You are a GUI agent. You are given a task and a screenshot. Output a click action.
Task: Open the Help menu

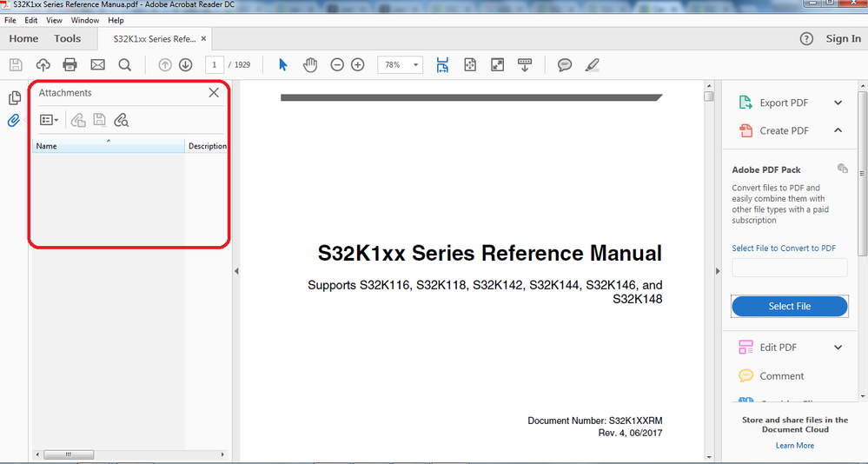click(x=116, y=20)
